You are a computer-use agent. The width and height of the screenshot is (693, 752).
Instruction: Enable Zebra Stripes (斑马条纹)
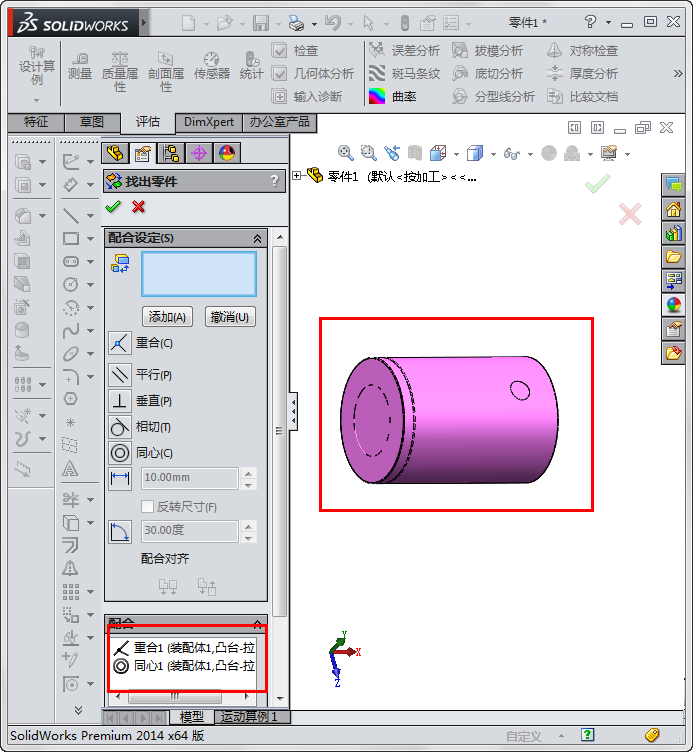[x=404, y=73]
